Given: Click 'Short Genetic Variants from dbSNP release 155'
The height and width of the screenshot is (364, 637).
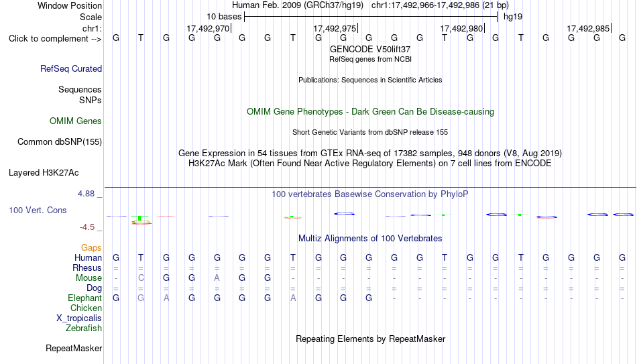Looking at the screenshot, I should pyautogui.click(x=370, y=133).
